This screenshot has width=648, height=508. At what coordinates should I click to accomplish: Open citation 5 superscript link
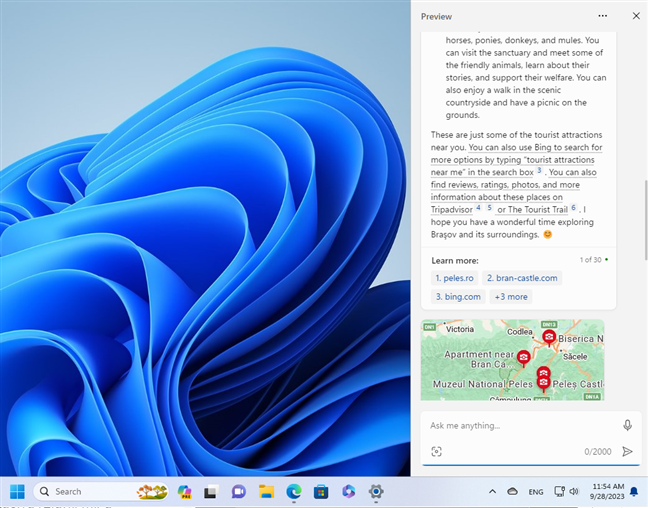click(x=489, y=207)
